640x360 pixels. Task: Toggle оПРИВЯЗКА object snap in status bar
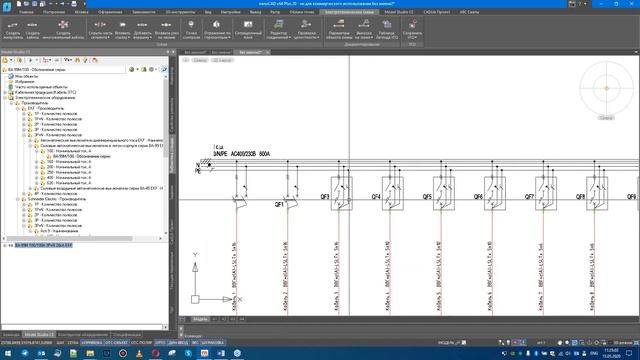(91, 342)
